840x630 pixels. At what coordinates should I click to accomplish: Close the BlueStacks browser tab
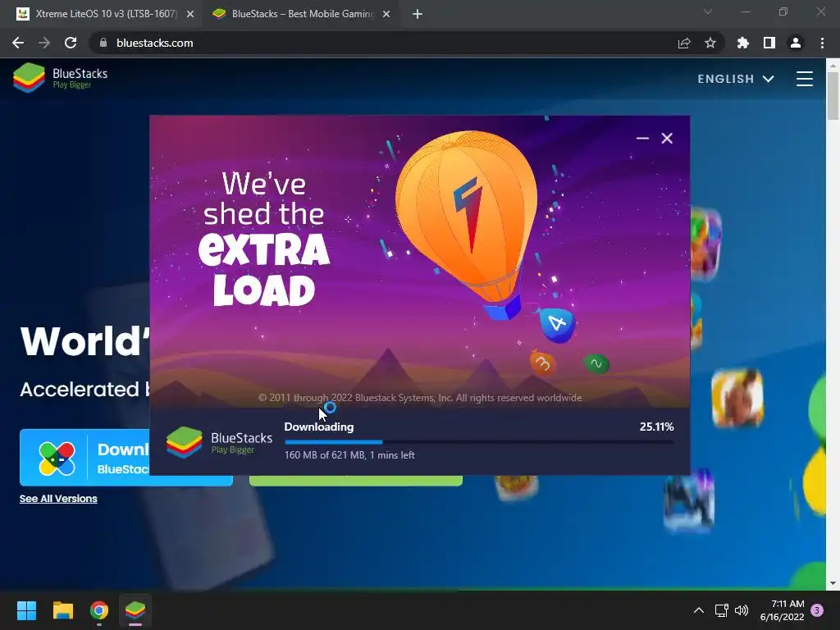pos(386,14)
